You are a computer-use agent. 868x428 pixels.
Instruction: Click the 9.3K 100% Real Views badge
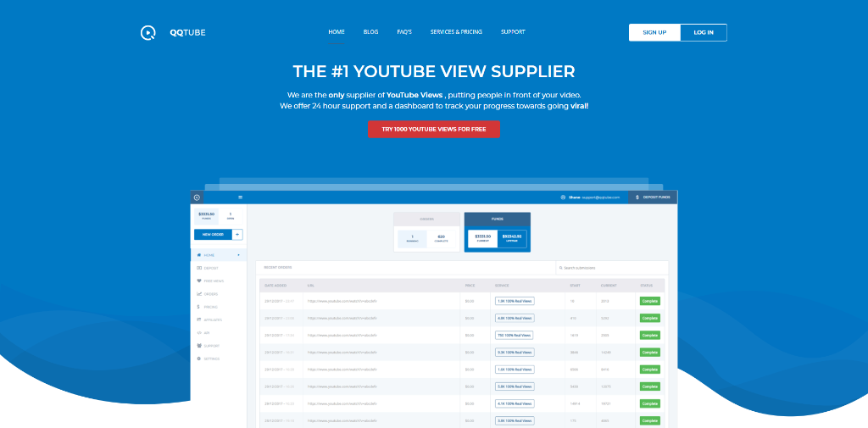click(515, 352)
